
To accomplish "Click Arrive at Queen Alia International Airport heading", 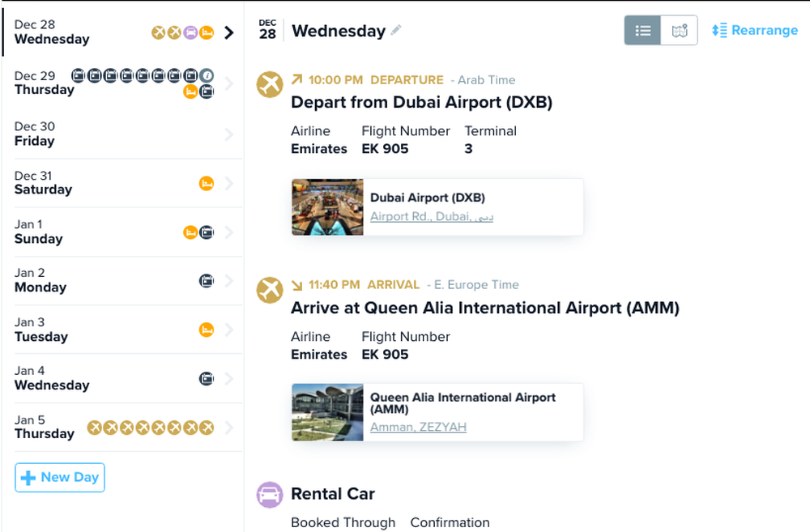I will click(x=485, y=308).
